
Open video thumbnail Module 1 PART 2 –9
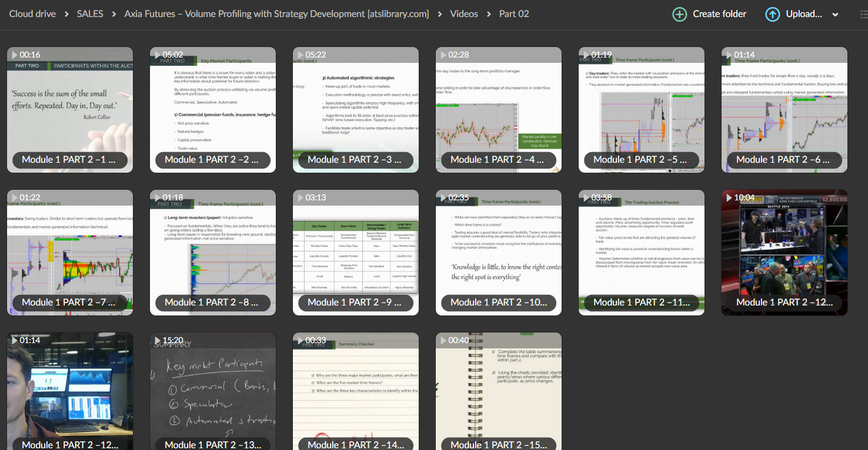pos(356,253)
